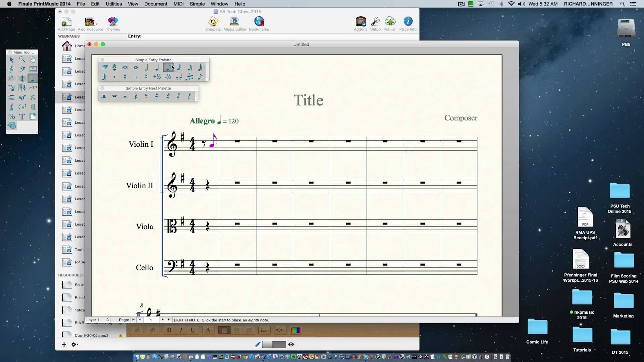Choose whole note in Simple Entry Palette
Screen dimensions: 644x362
pyautogui.click(x=136, y=67)
